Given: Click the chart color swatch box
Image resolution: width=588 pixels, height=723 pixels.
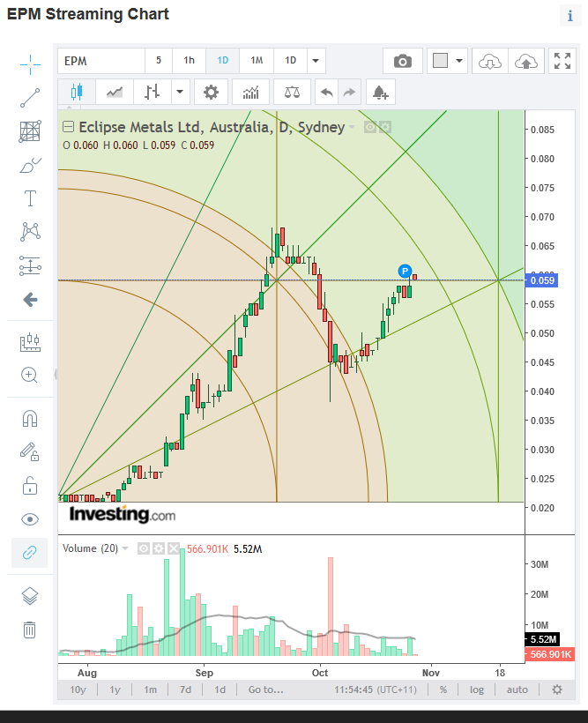Looking at the screenshot, I should [441, 61].
